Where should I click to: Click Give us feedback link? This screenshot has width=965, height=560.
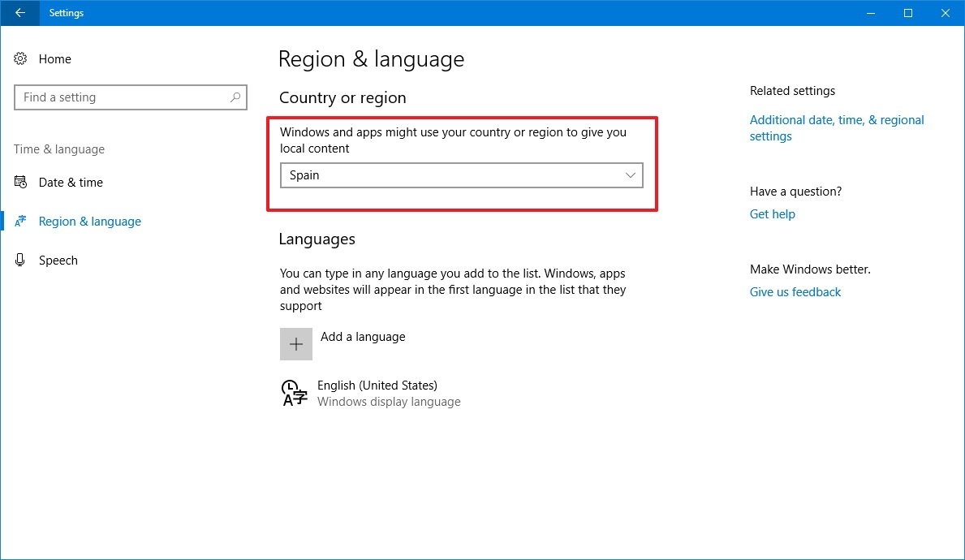(795, 292)
